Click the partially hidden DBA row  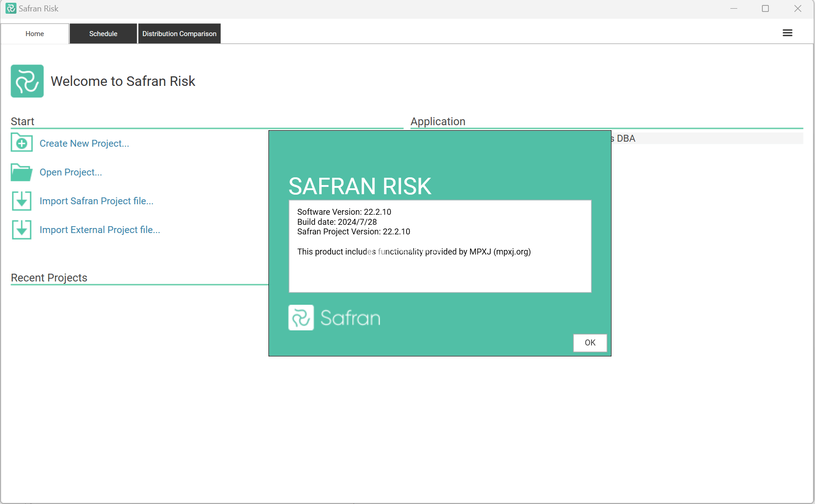707,138
